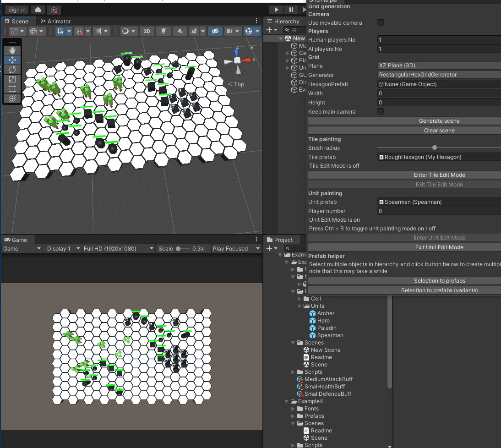The image size is (501, 448).
Task: Select the Spearman prefab in Project
Action: (x=330, y=335)
